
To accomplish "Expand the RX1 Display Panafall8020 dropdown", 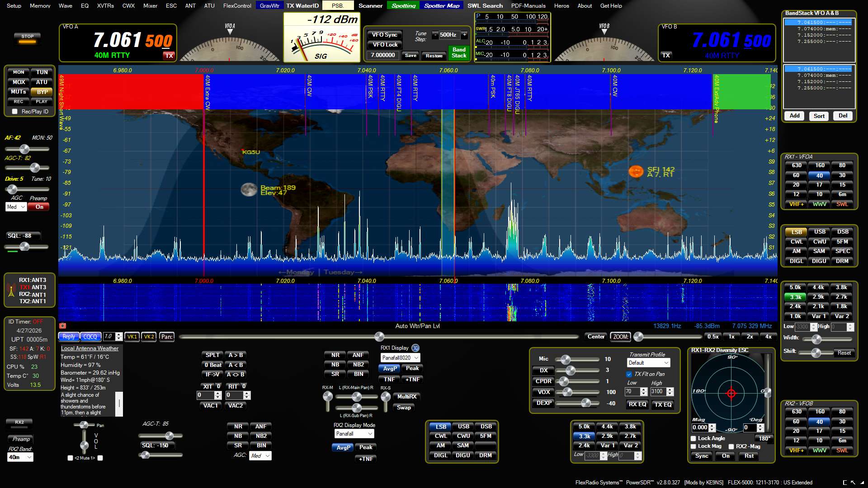I will [400, 358].
